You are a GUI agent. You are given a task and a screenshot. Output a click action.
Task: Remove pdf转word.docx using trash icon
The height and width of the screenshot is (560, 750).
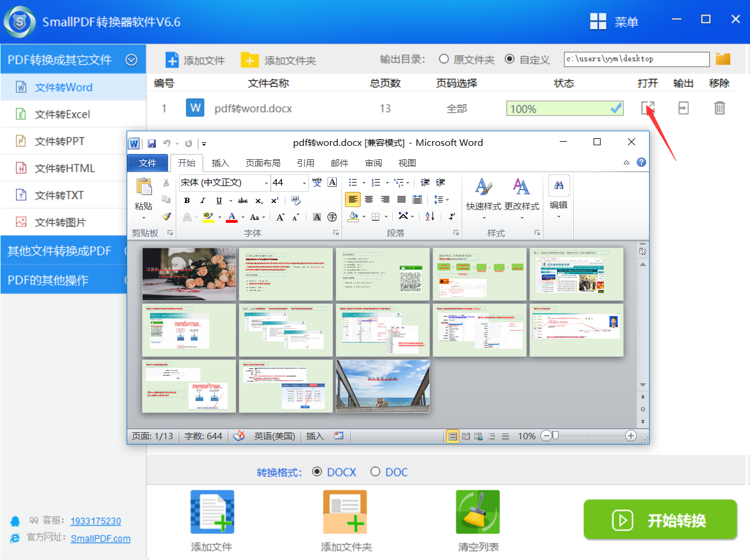click(x=720, y=108)
